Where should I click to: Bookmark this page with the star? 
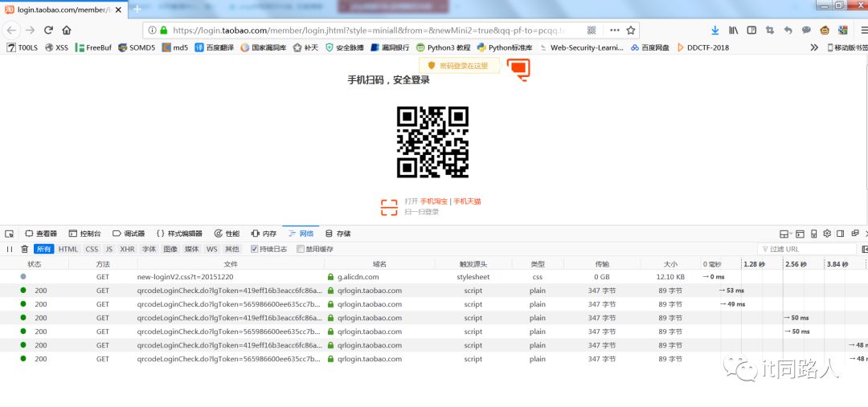click(631, 31)
